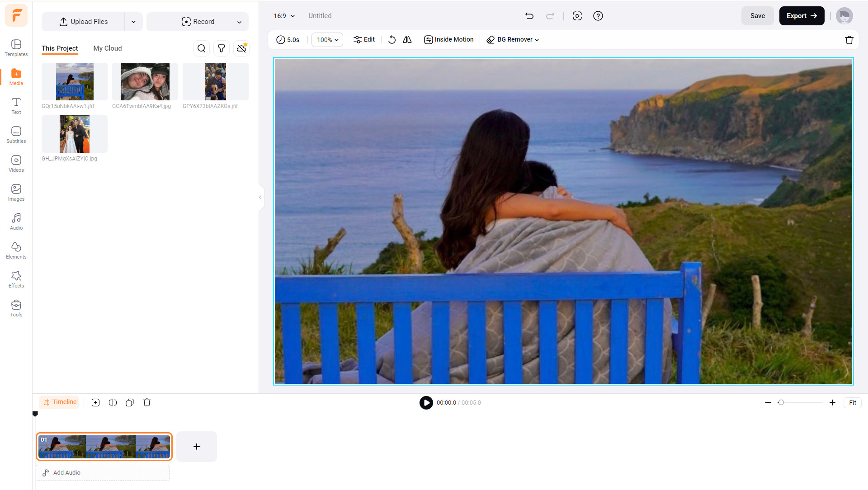This screenshot has height=490, width=868.
Task: Select scene 01 in the timeline
Action: (x=104, y=447)
